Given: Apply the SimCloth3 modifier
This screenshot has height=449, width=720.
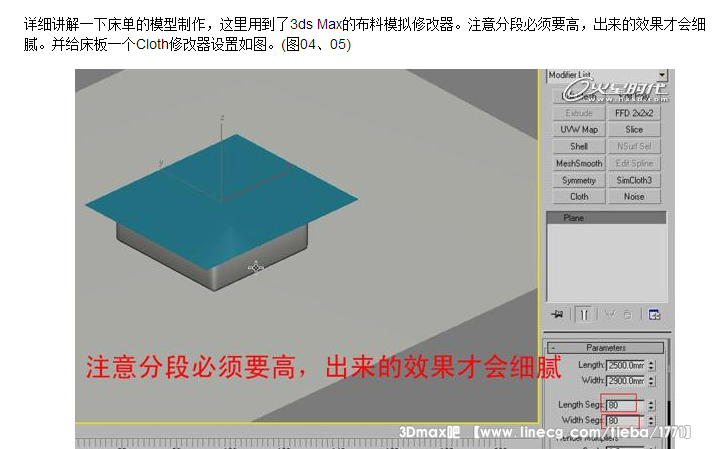Looking at the screenshot, I should (x=634, y=180).
